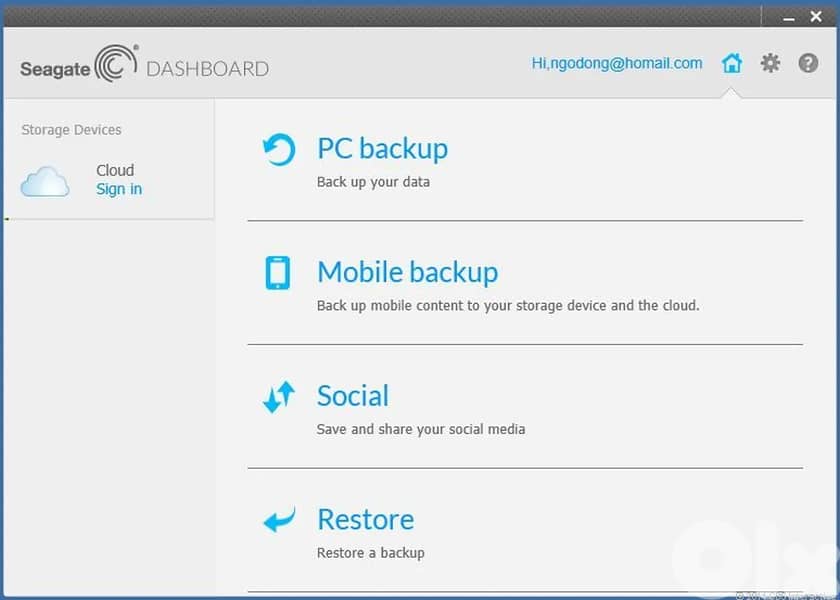Screen dimensions: 840x600
Task: Click the Cloud Sign in link
Action: (119, 189)
